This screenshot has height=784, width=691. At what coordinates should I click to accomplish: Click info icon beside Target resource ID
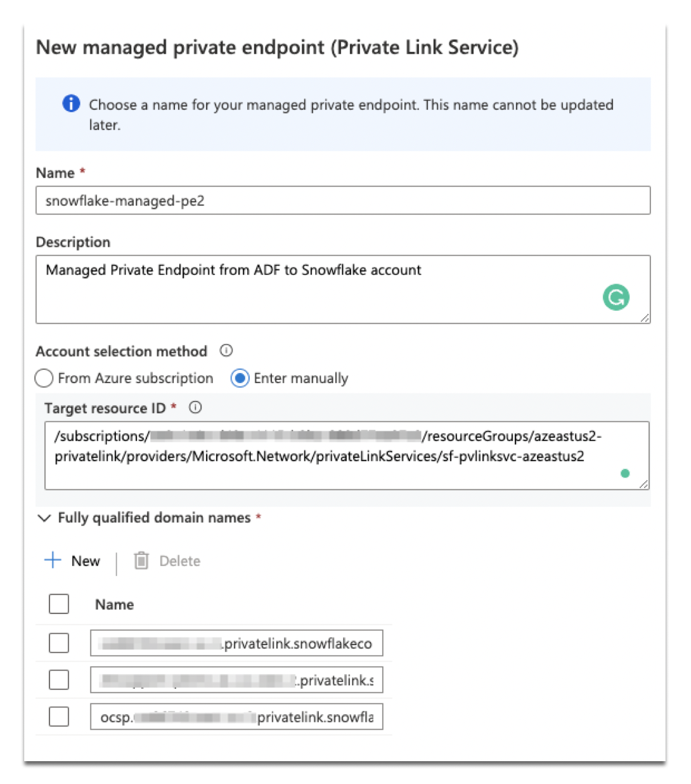(195, 408)
